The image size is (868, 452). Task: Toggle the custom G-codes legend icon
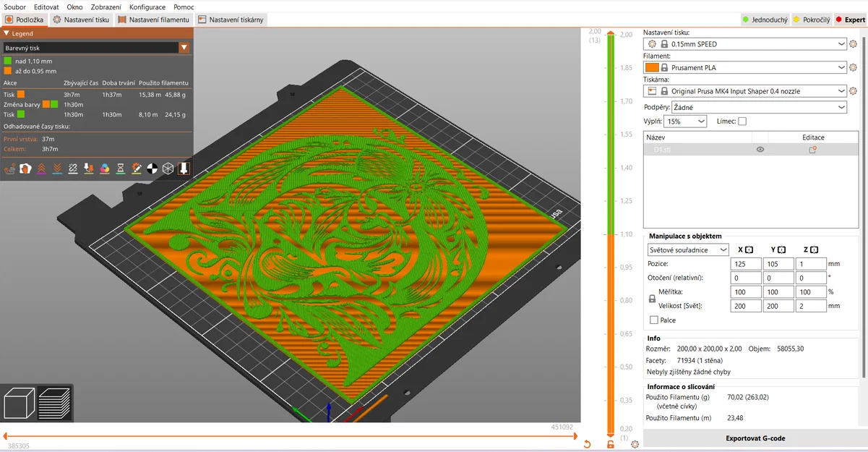point(137,169)
